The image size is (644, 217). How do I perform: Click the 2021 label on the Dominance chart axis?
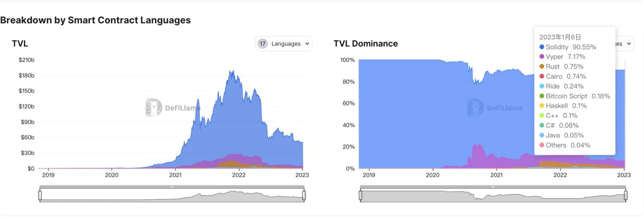(496, 175)
